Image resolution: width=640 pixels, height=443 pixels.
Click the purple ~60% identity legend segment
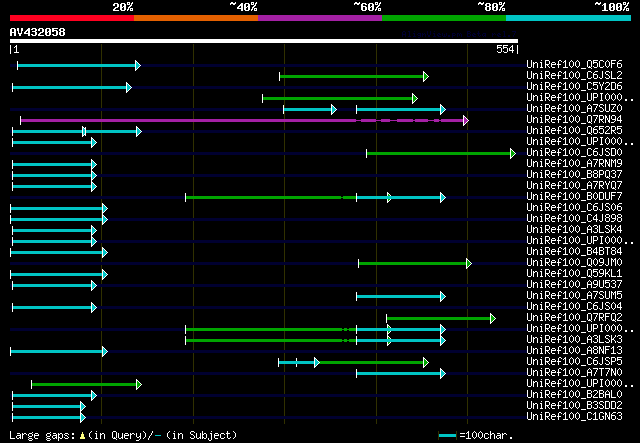(x=320, y=18)
